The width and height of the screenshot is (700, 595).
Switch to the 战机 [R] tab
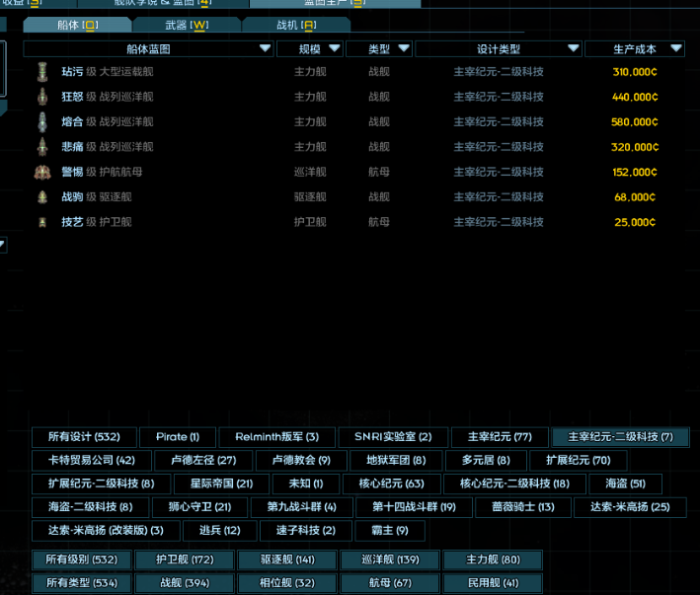(296, 25)
